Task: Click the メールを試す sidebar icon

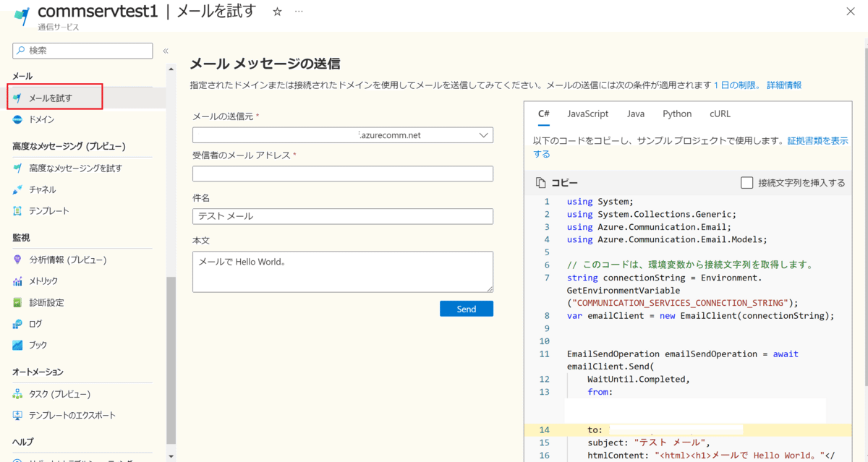Action: [17, 98]
